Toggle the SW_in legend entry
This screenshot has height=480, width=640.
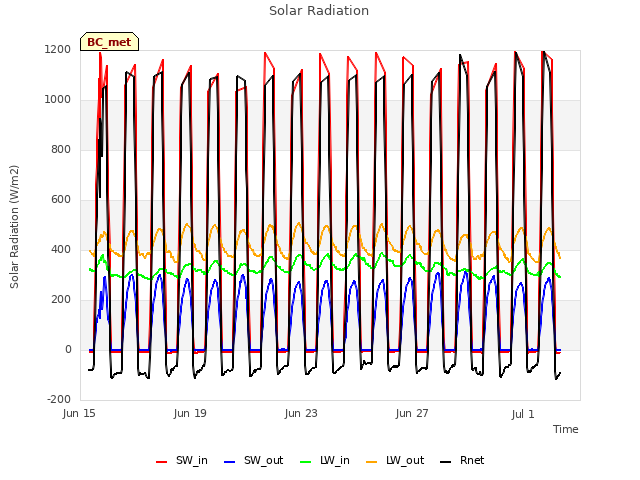coord(182,460)
